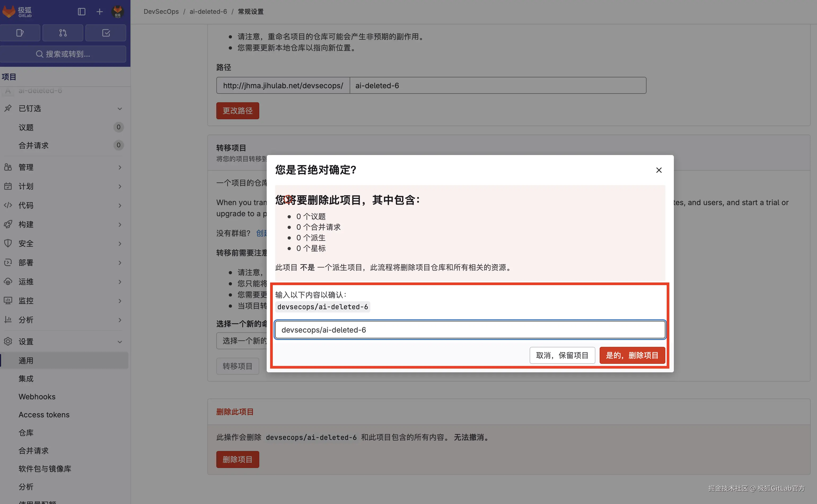Collapse the 设置 menu chevron

click(x=120, y=342)
